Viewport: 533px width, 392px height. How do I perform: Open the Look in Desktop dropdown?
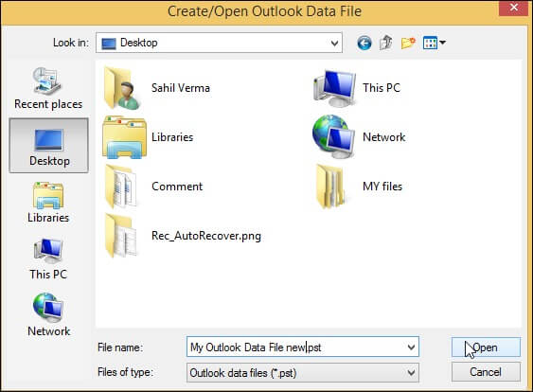(x=219, y=43)
